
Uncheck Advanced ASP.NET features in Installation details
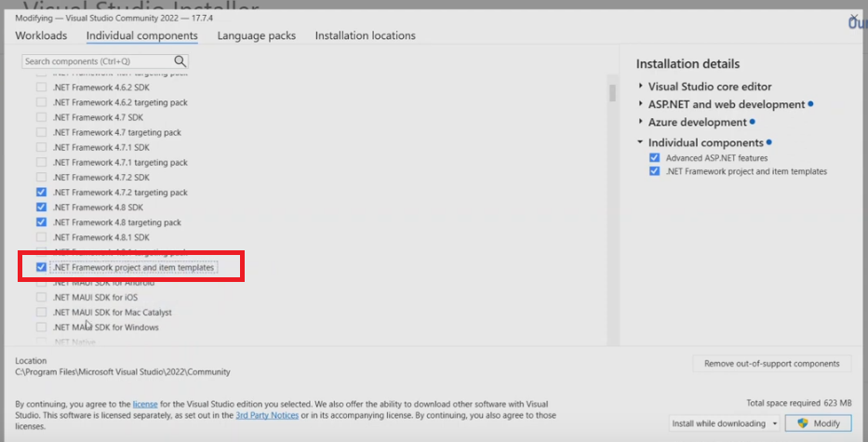click(654, 157)
